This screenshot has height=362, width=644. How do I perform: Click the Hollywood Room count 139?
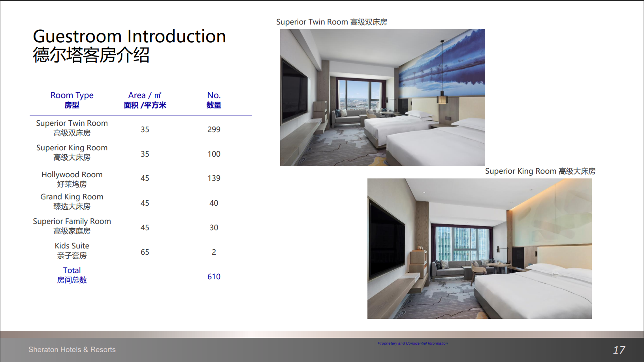pyautogui.click(x=214, y=178)
